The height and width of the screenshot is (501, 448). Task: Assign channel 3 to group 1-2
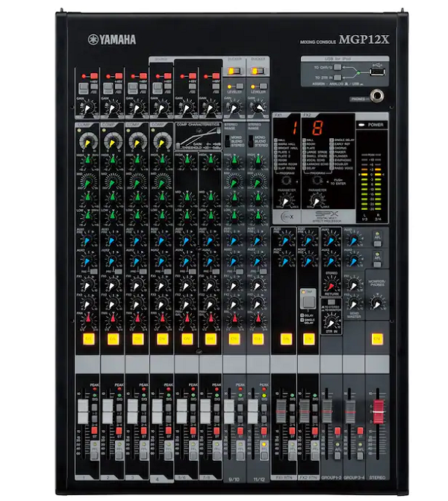coord(143,408)
